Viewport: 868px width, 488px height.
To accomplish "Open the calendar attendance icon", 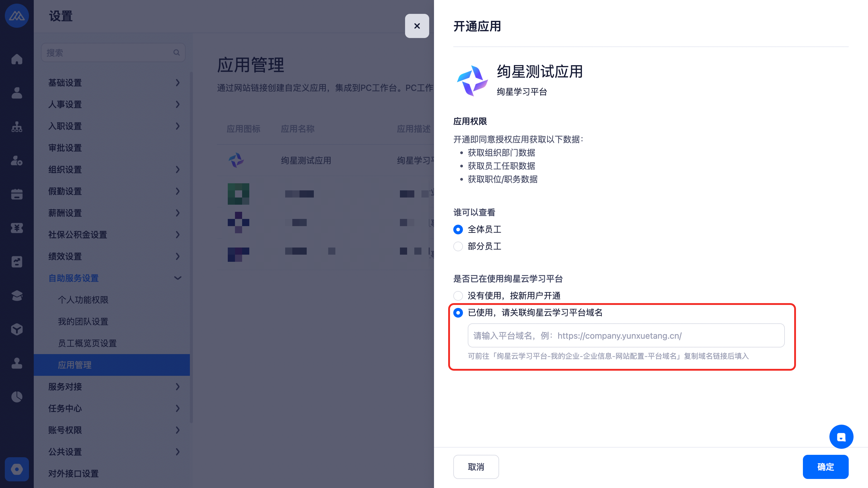I will pyautogui.click(x=17, y=194).
